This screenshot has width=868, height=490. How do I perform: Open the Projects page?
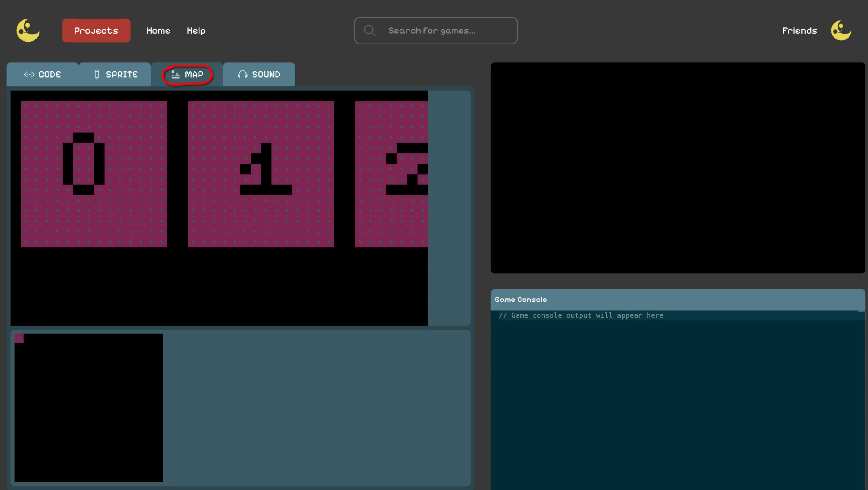[96, 30]
